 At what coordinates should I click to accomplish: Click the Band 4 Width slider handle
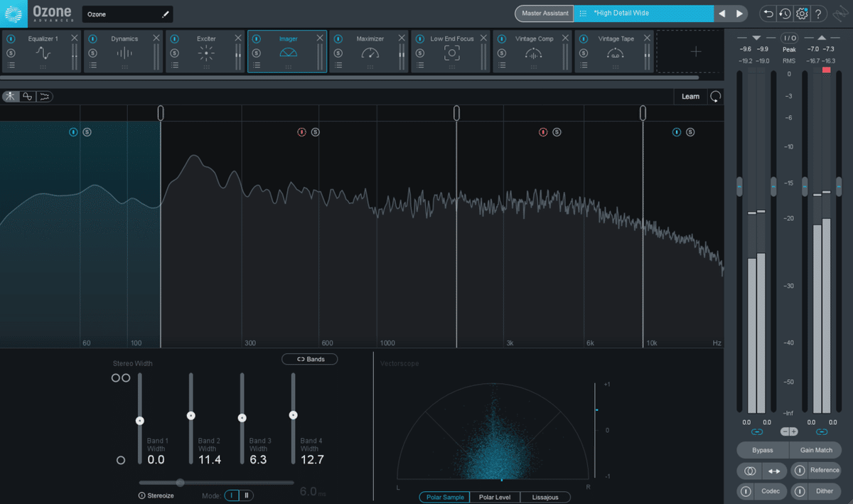click(293, 414)
